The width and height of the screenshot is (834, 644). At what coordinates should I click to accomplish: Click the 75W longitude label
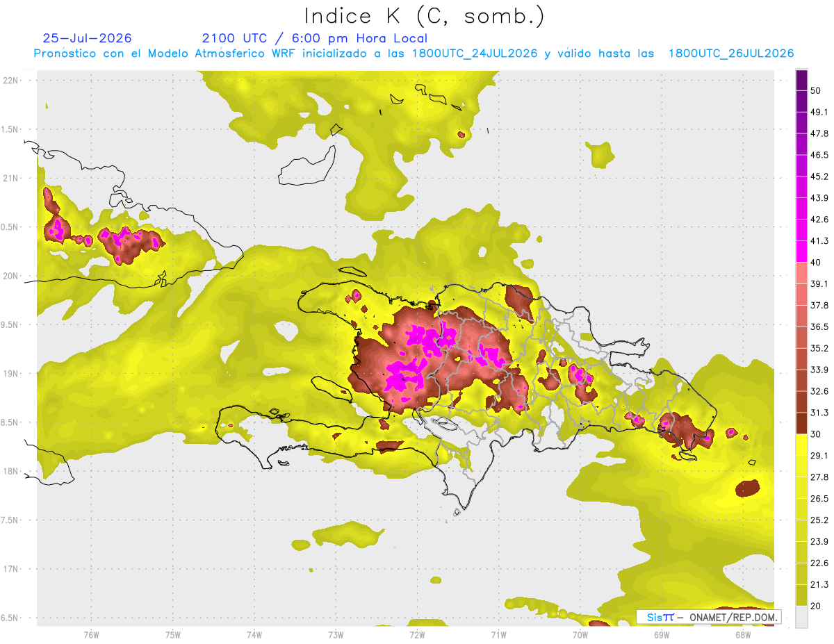[x=172, y=634]
